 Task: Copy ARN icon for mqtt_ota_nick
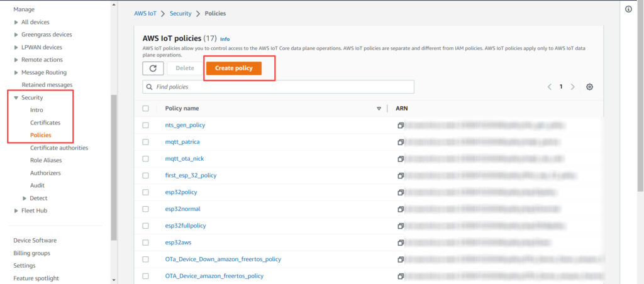pyautogui.click(x=401, y=159)
